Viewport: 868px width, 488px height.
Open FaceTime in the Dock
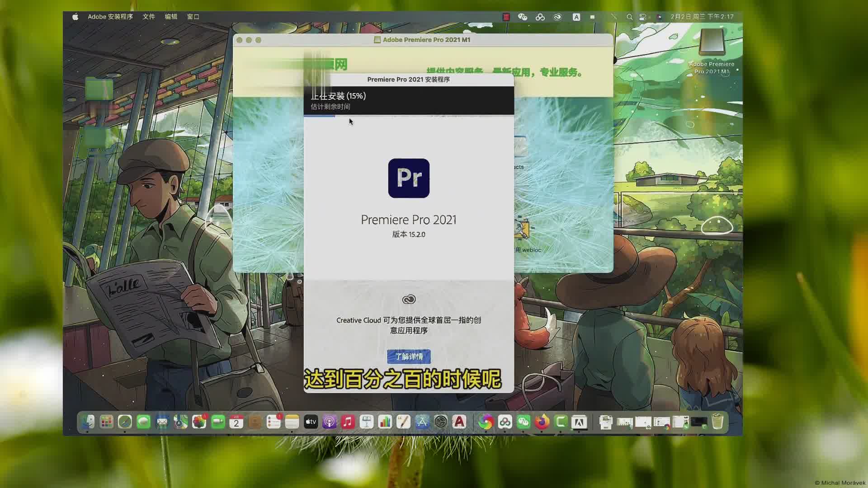point(218,422)
